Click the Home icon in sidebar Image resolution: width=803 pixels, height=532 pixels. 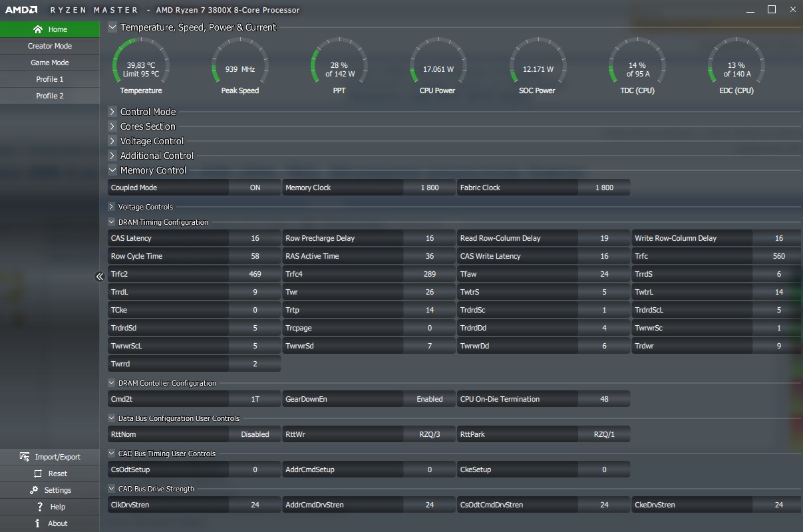(x=37, y=29)
